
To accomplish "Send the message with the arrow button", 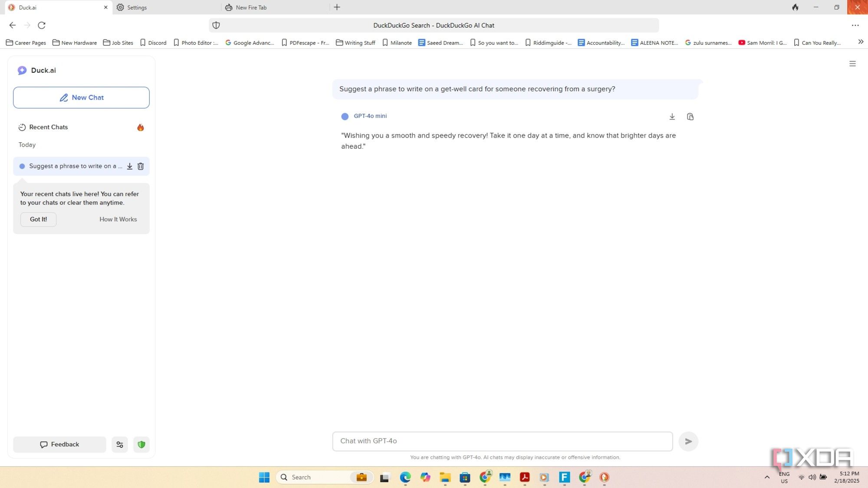I will (x=688, y=441).
